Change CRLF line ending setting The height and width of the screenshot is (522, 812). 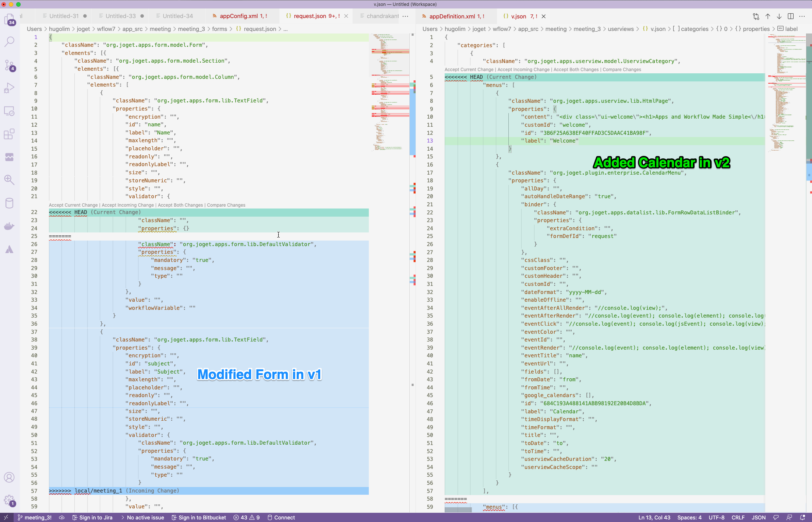tap(738, 518)
